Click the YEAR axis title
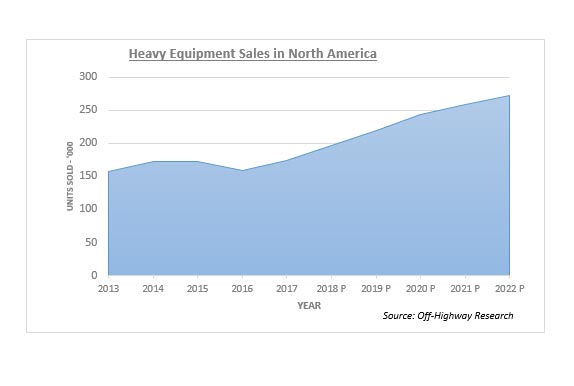The width and height of the screenshot is (574, 386). coord(309,306)
